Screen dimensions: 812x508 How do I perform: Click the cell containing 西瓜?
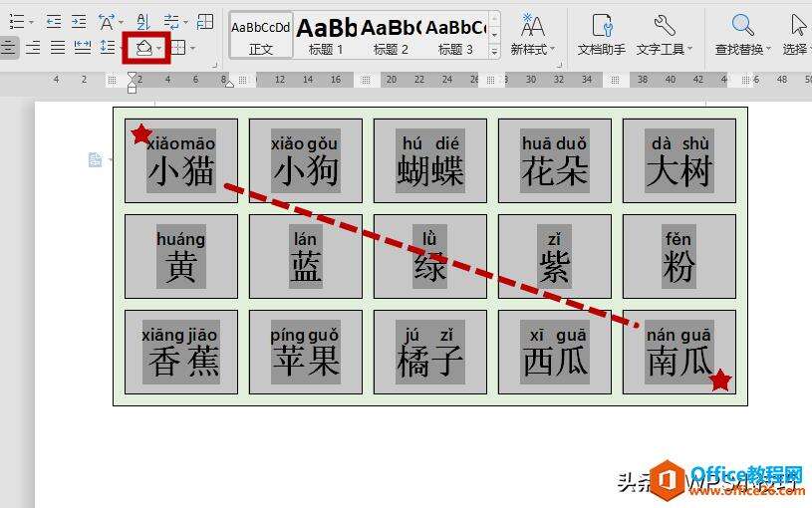coord(555,353)
